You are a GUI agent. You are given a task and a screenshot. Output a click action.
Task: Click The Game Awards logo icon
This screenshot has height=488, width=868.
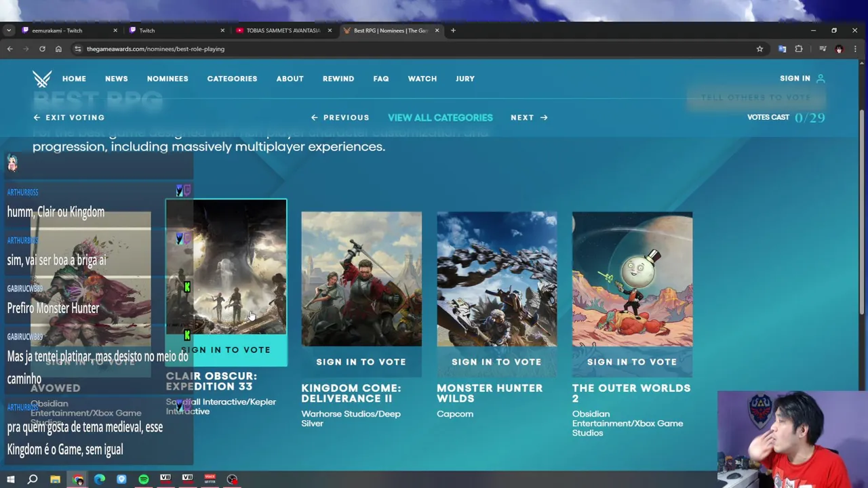pos(42,79)
